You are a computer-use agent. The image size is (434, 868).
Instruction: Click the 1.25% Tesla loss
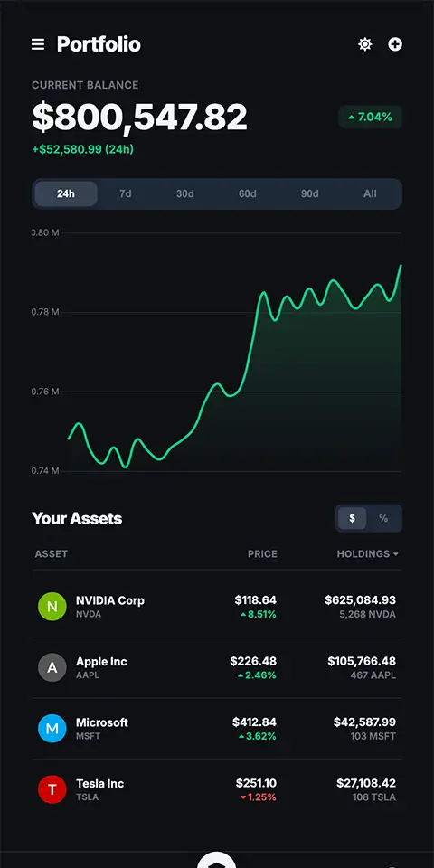(x=259, y=797)
